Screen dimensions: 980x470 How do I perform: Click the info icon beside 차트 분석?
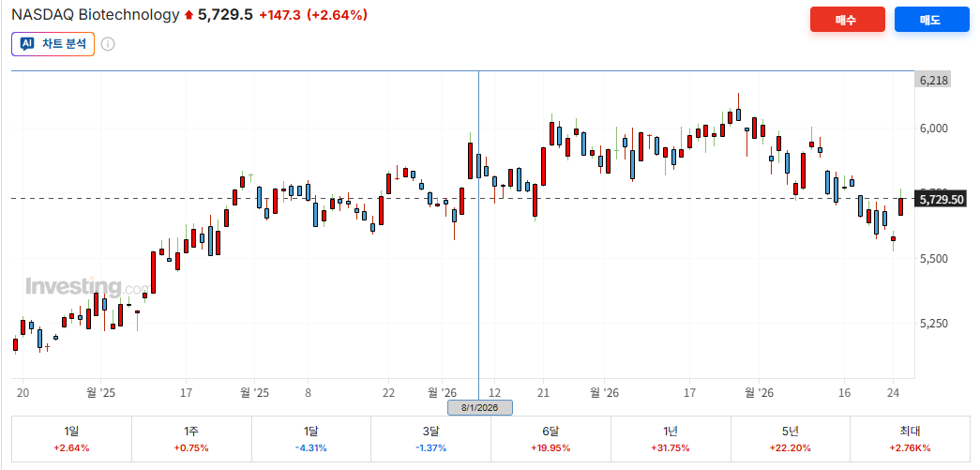click(x=108, y=44)
